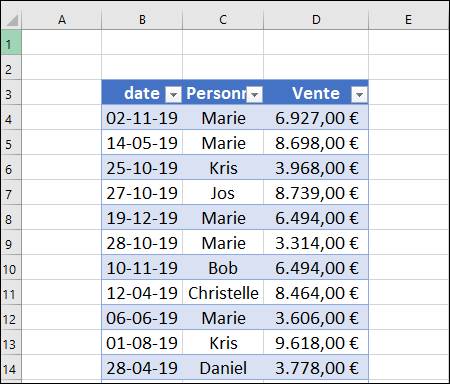This screenshot has width=450, height=384.
Task: Select cell with date 10-11-19
Action: (142, 267)
